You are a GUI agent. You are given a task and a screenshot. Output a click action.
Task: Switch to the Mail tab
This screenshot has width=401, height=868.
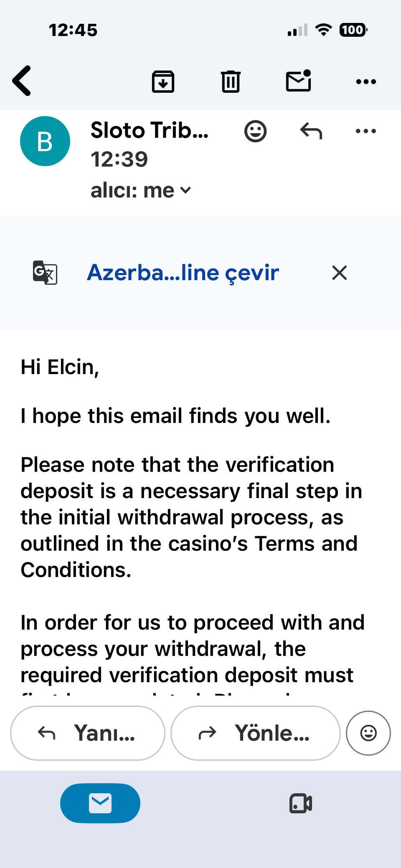pos(100,803)
